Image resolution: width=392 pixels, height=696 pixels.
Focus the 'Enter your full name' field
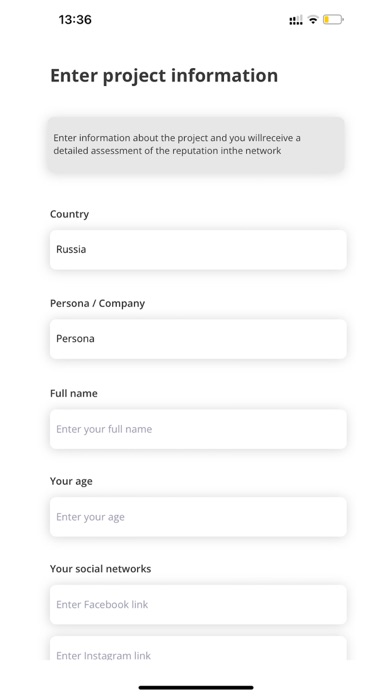coord(198,429)
